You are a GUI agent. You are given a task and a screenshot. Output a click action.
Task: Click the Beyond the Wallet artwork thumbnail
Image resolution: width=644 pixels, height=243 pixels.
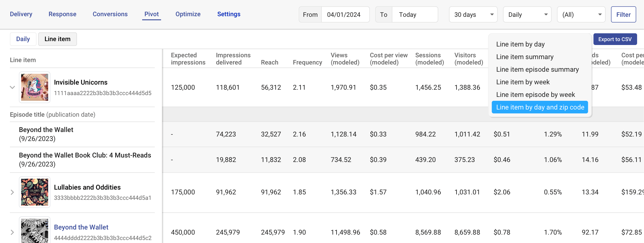click(x=34, y=230)
